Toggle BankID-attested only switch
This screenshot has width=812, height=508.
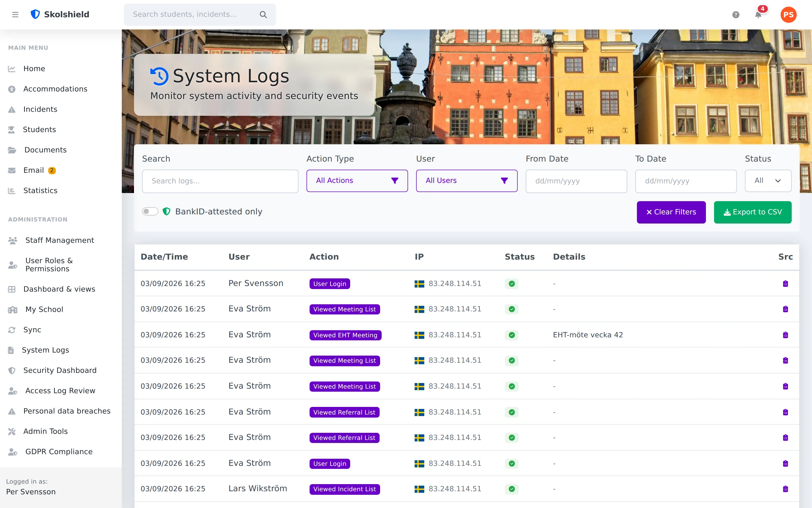pos(150,211)
